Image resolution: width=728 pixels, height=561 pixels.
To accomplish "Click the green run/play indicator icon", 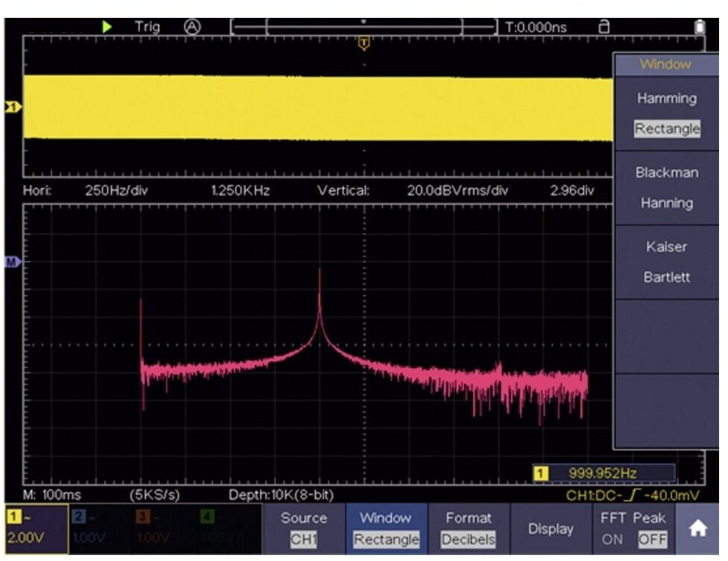I will [x=107, y=27].
